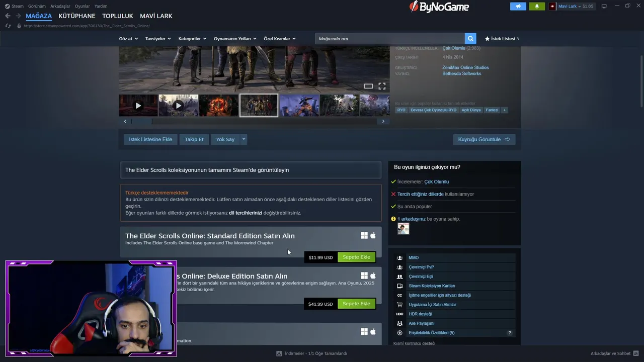The image size is (644, 362).
Task: Open the Görünüm menu
Action: (x=37, y=7)
